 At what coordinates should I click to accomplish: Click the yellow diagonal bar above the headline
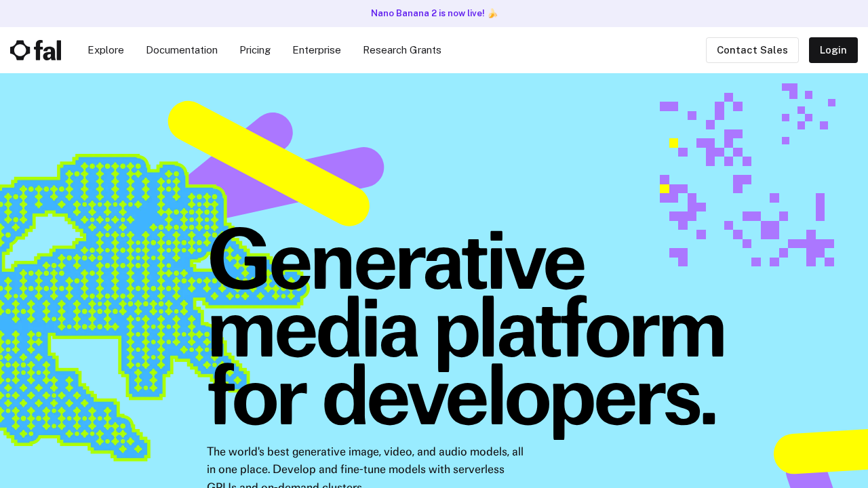click(x=269, y=163)
